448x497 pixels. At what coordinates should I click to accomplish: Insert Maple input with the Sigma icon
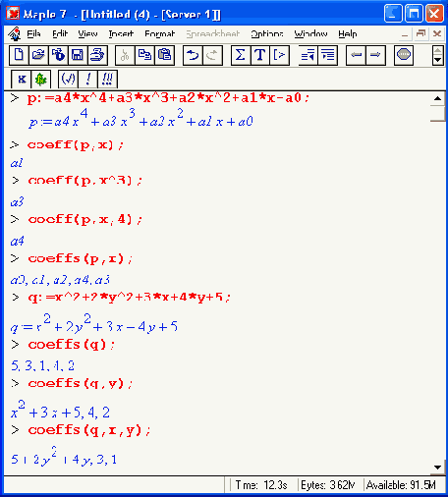click(x=241, y=55)
